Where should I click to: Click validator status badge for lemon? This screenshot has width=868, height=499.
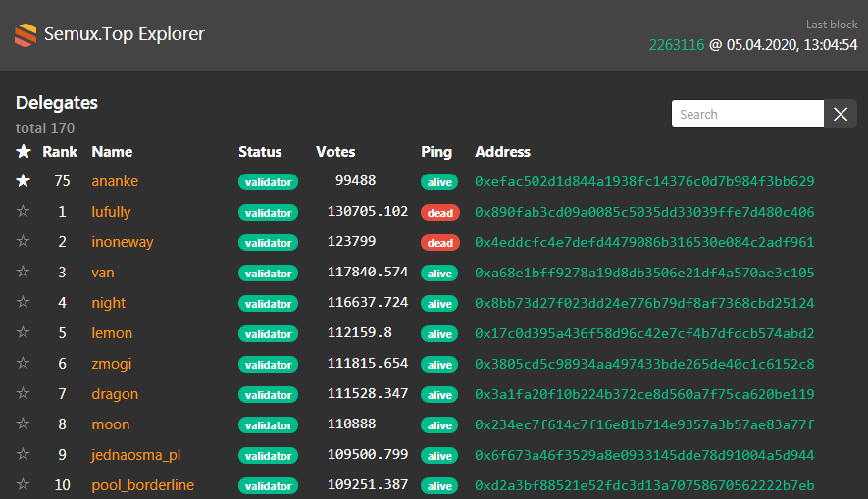point(269,334)
